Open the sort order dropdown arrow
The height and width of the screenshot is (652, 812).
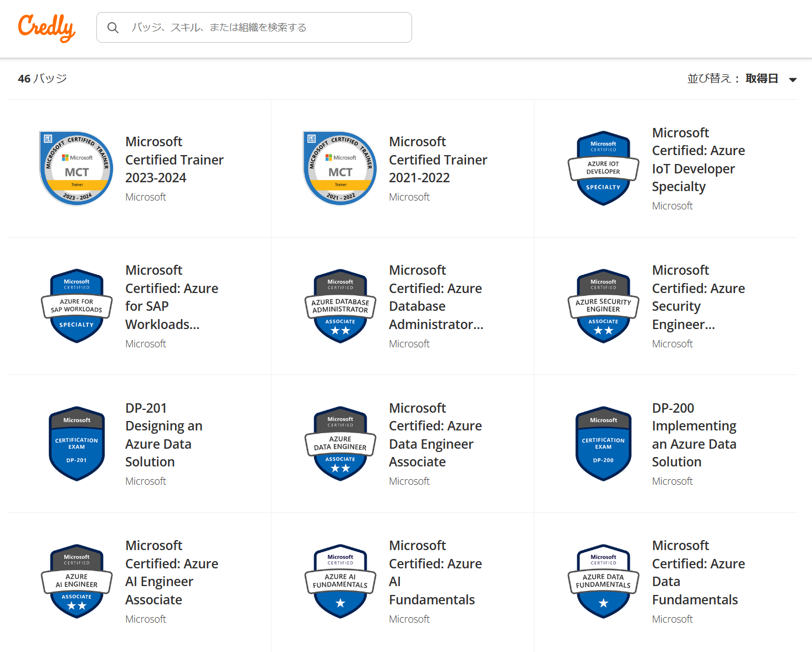[x=793, y=80]
